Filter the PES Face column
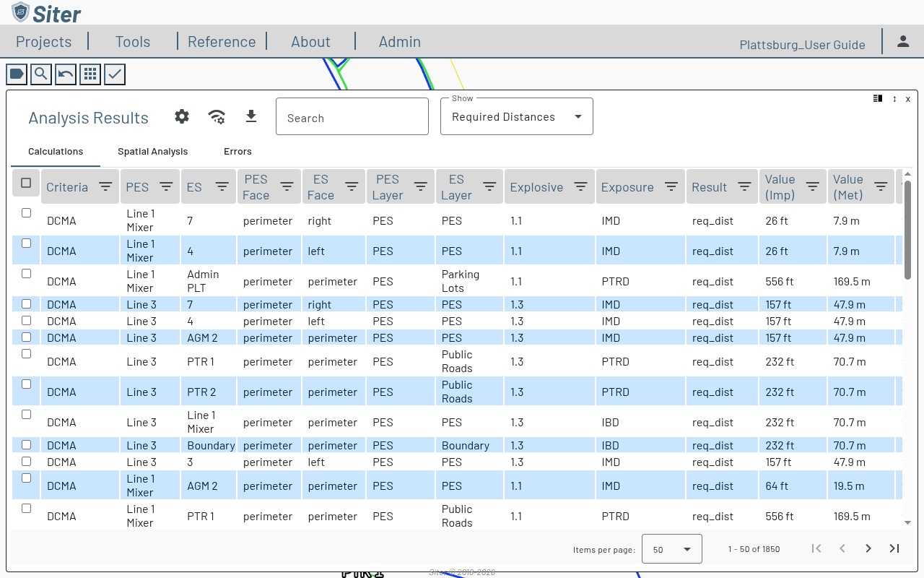The height and width of the screenshot is (578, 924). (287, 186)
